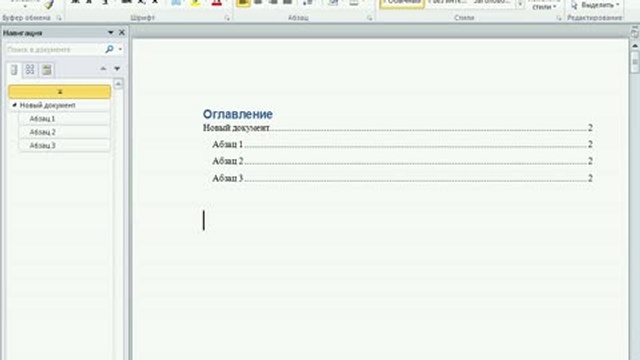This screenshot has height=360, width=640.
Task: Click page number 2 on the Абзац 3 line
Action: click(590, 178)
